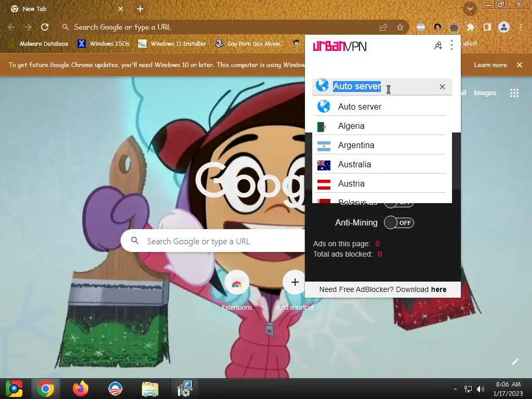
Task: Open Google apps grid icon
Action: [514, 93]
